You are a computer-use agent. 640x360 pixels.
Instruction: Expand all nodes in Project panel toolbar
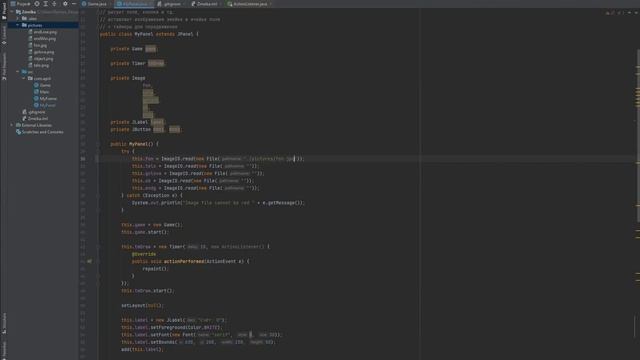(46, 4)
